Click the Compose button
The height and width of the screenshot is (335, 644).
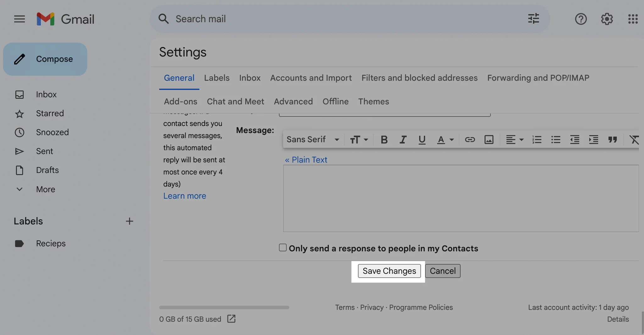pyautogui.click(x=45, y=59)
